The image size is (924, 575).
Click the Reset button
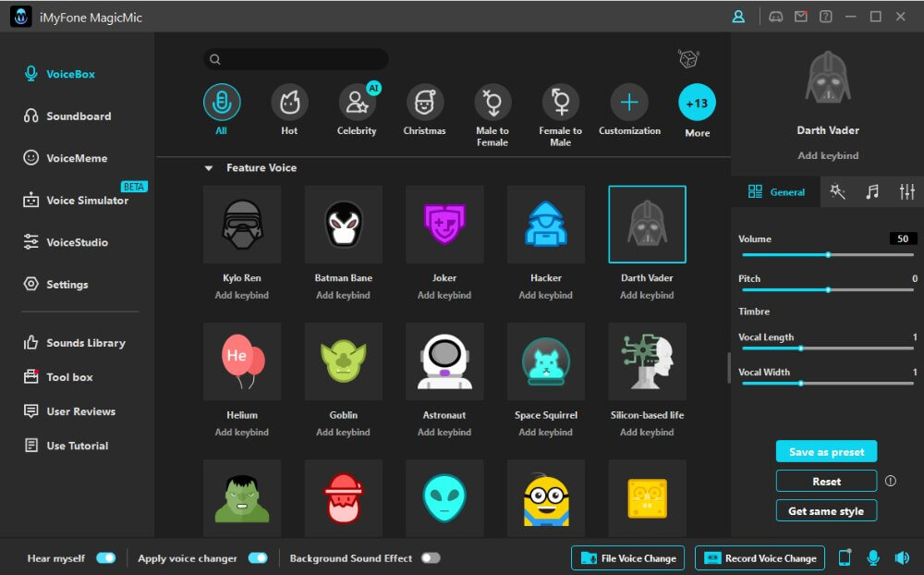[x=826, y=482]
